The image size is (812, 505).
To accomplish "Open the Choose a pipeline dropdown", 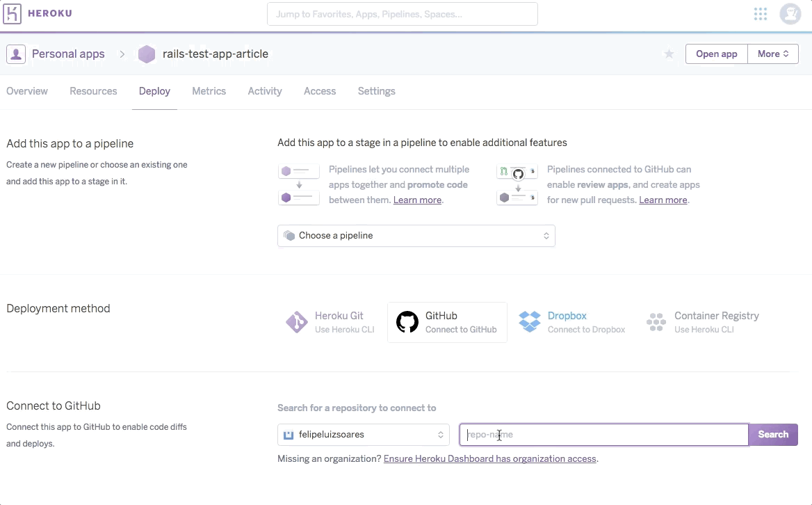I will point(416,236).
